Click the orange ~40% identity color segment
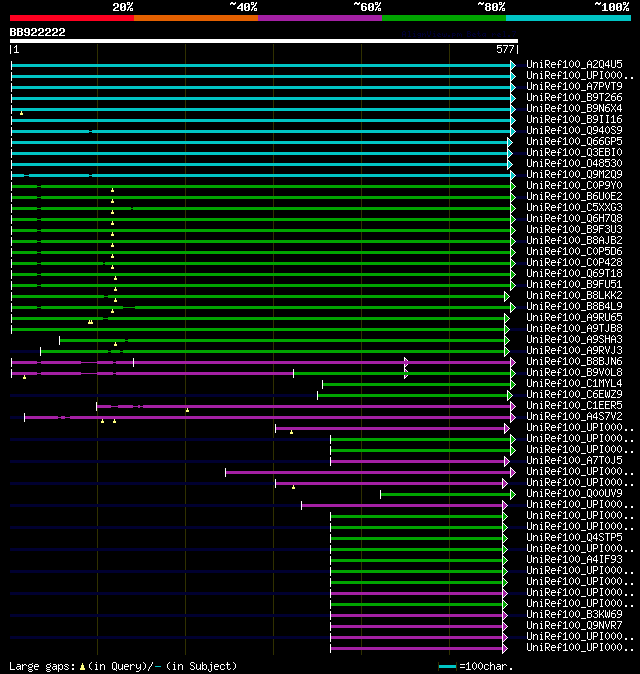This screenshot has width=640, height=674. (x=196, y=18)
